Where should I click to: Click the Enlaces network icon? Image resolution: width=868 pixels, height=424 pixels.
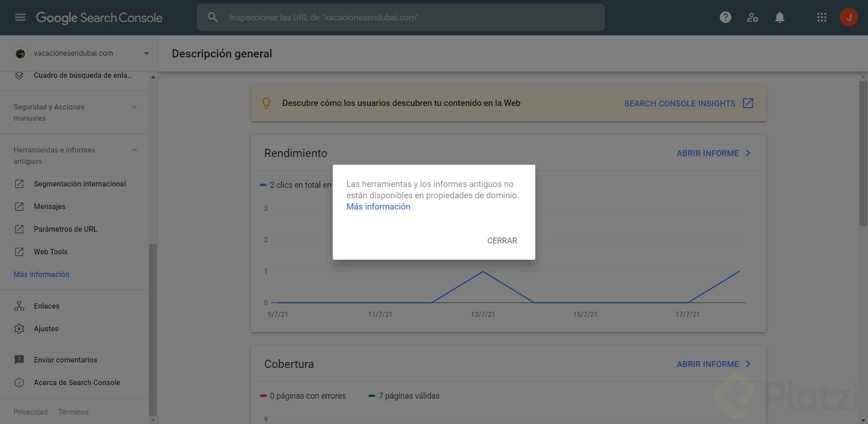tap(19, 306)
